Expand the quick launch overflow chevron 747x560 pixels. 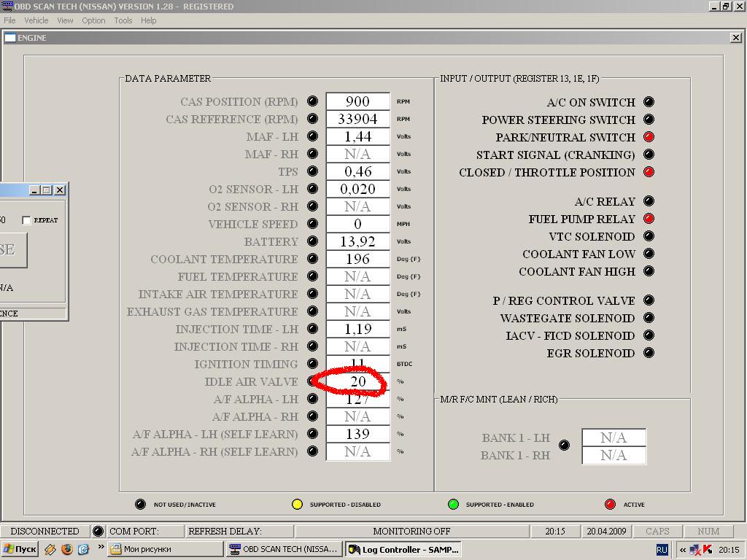pos(101,547)
